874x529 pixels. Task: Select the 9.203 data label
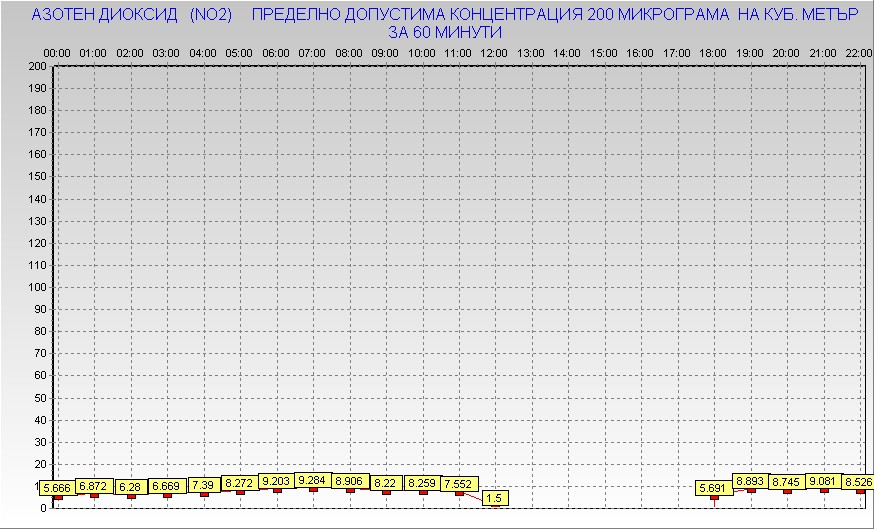[x=276, y=481]
